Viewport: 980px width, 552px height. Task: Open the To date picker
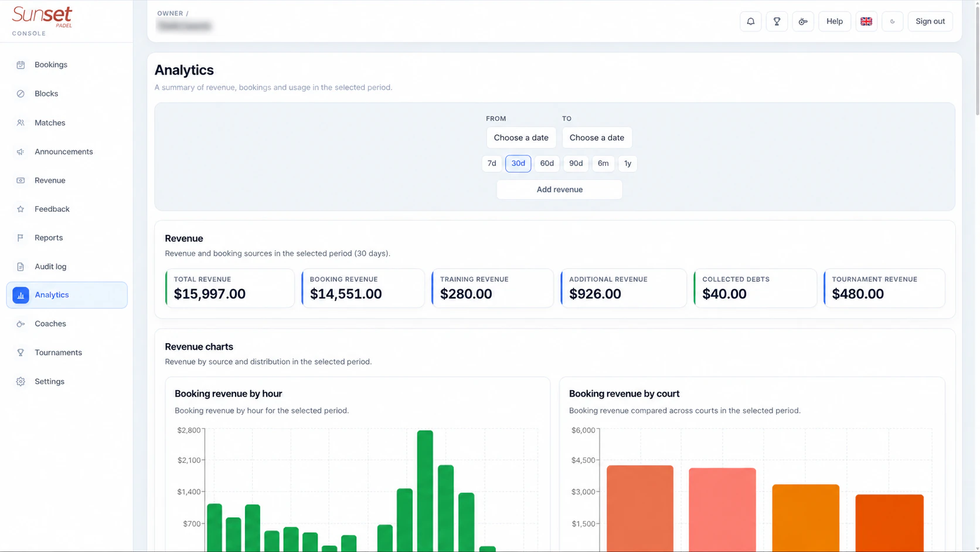coord(597,138)
